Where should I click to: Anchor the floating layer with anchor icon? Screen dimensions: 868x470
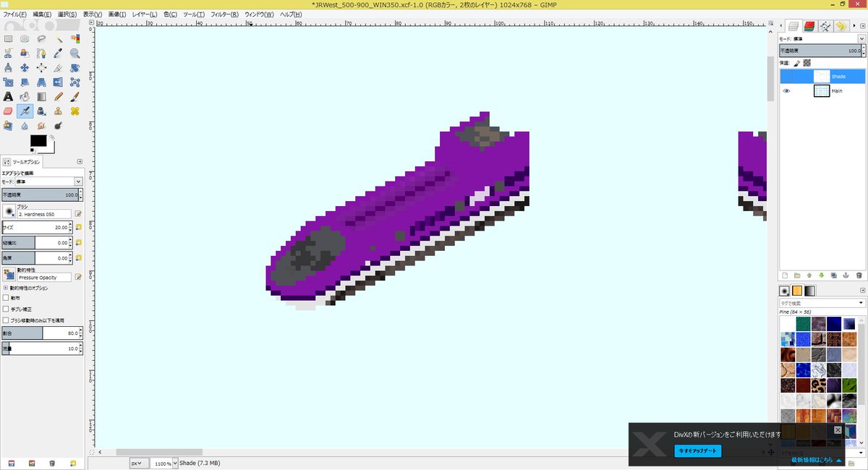point(846,275)
